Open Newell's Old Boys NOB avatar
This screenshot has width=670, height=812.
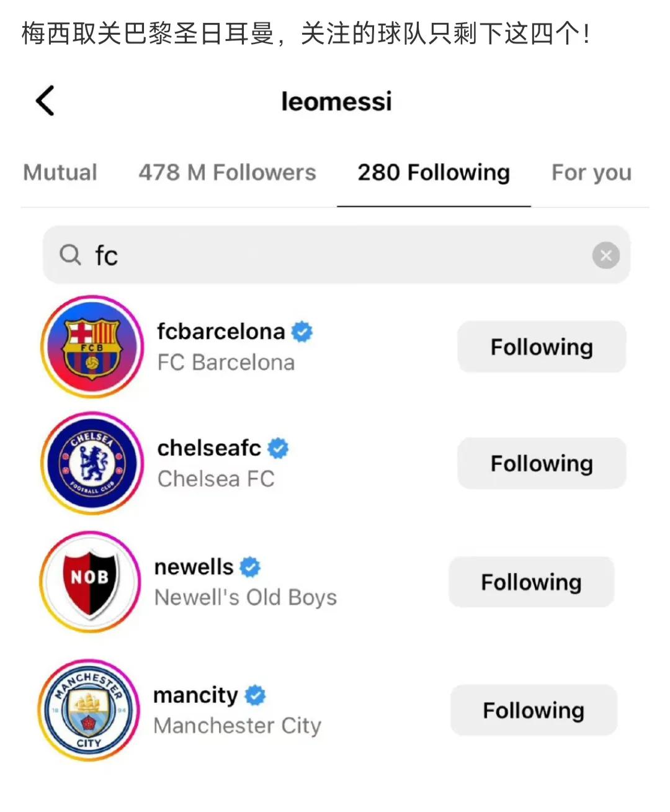click(x=90, y=582)
